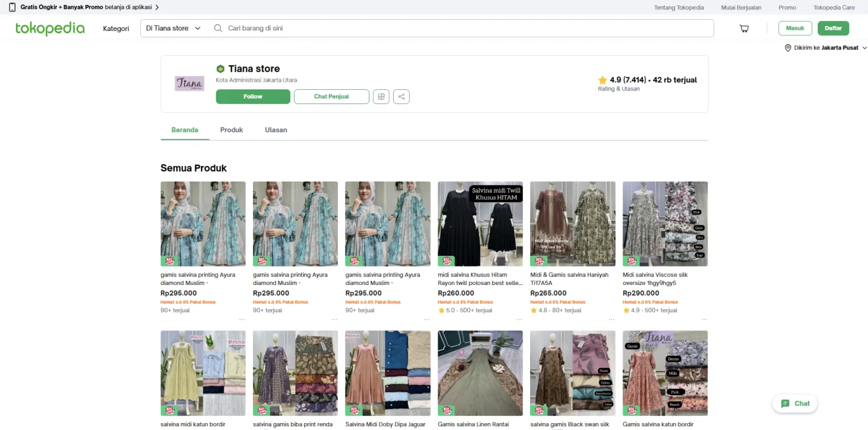The width and height of the screenshot is (868, 430).
Task: Click the phone icon beside Gratis Ongkir
Action: click(x=12, y=7)
